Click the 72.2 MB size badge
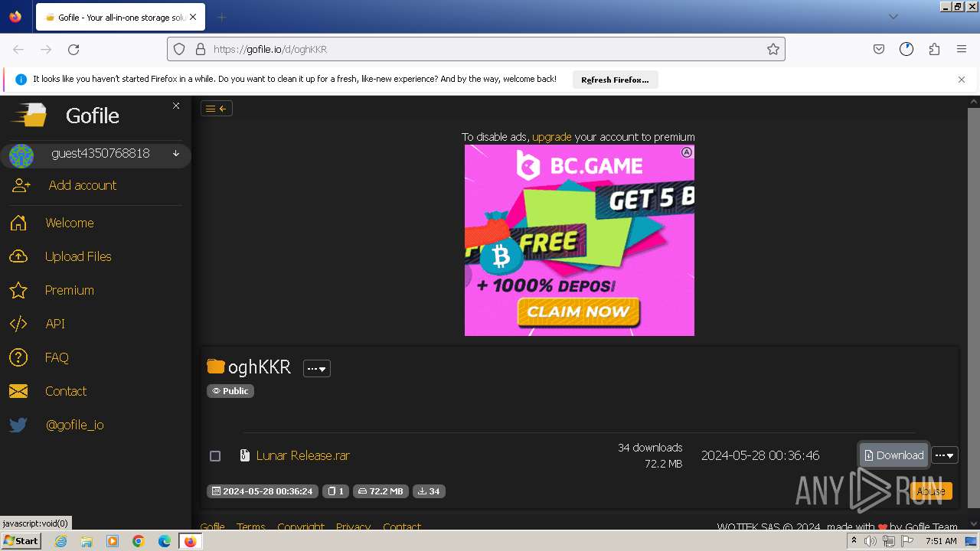The image size is (980, 551). (x=381, y=491)
